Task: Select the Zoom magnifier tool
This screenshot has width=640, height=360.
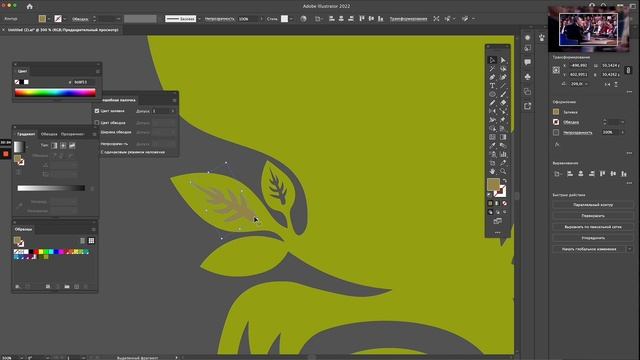Action: coord(503,171)
